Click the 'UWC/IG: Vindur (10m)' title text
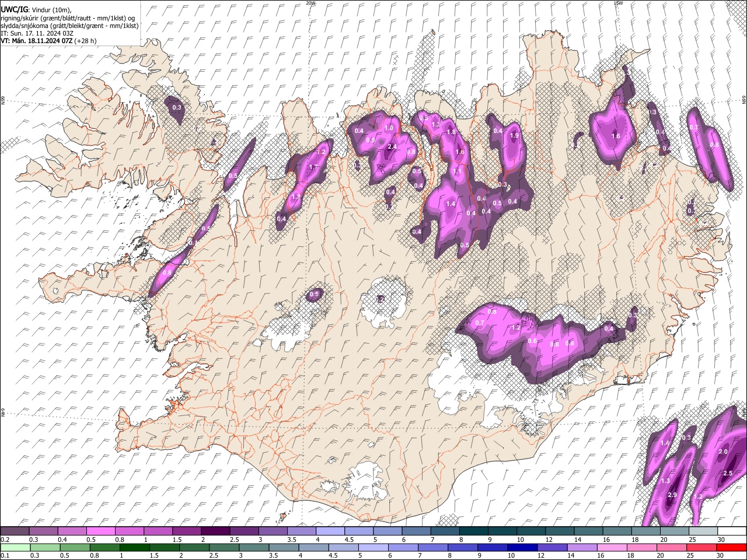 [x=36, y=10]
